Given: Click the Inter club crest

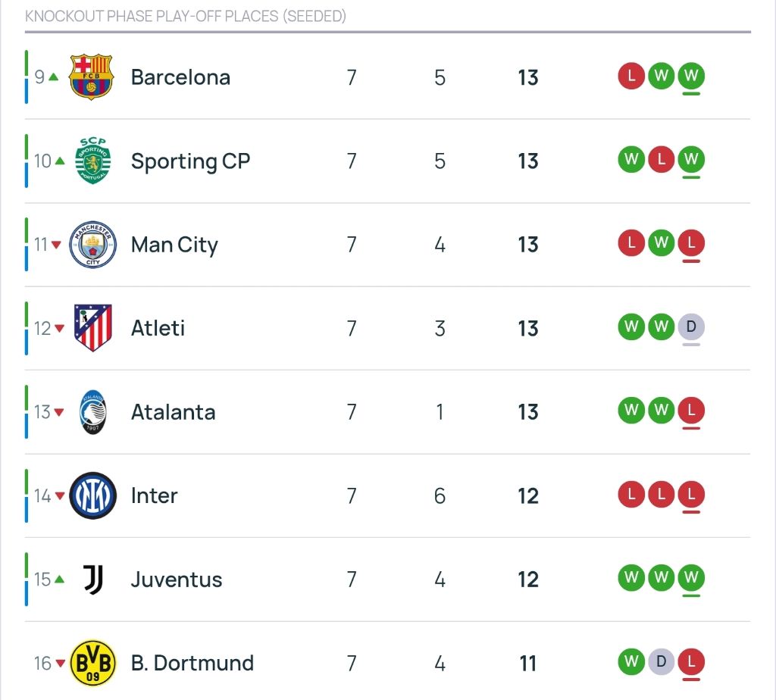Looking at the screenshot, I should [92, 495].
